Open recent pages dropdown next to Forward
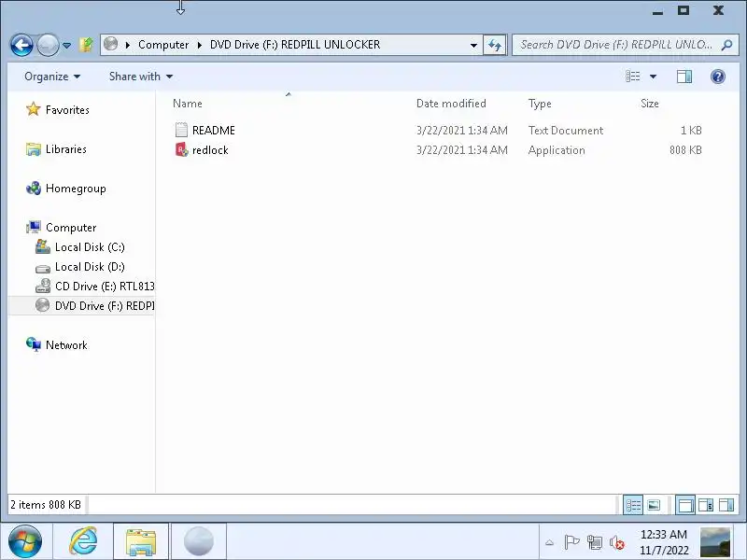Viewport: 747px width, 560px height. pyautogui.click(x=66, y=45)
